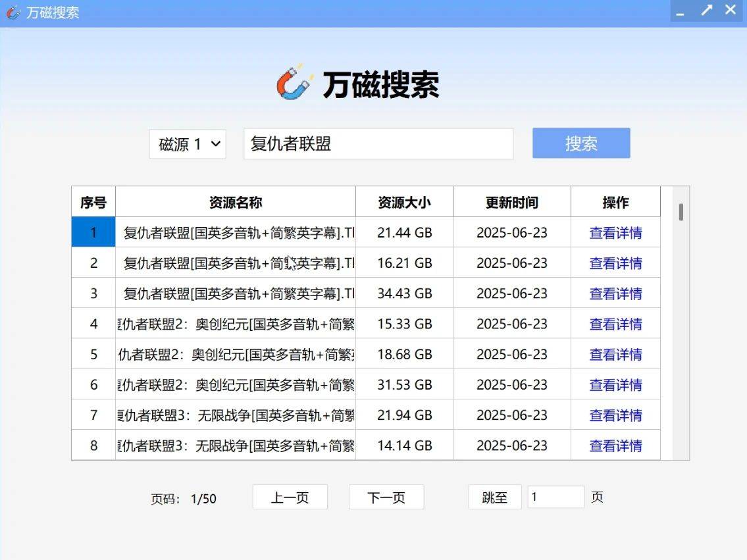
Task: Click the page indicator showing 1/50
Action: tap(181, 498)
